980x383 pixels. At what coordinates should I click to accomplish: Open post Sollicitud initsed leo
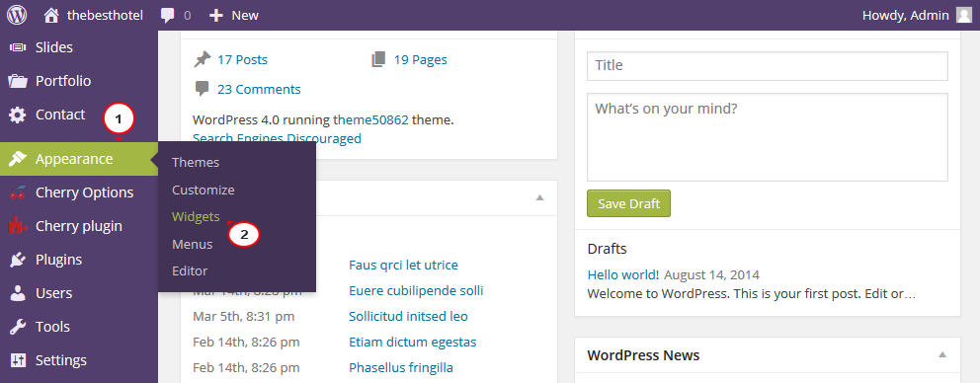coord(408,316)
